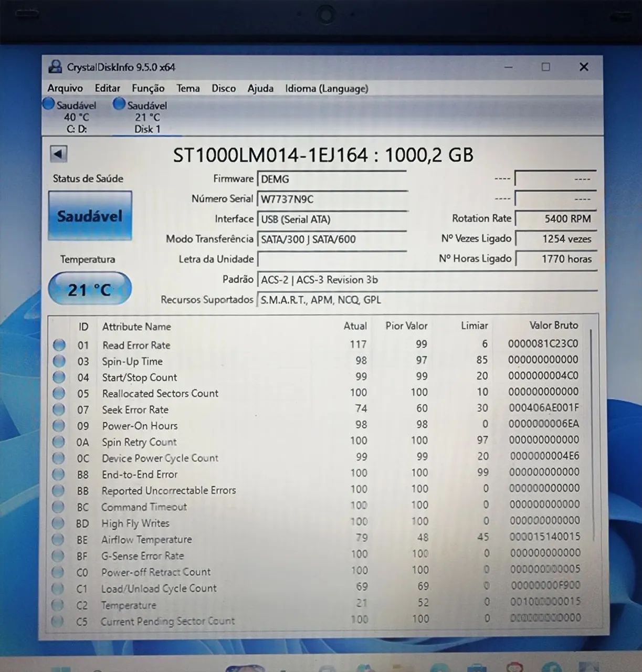This screenshot has width=642, height=672.
Task: Click the transfer mode field SATA/300 | SATA/600
Action: pos(332,239)
